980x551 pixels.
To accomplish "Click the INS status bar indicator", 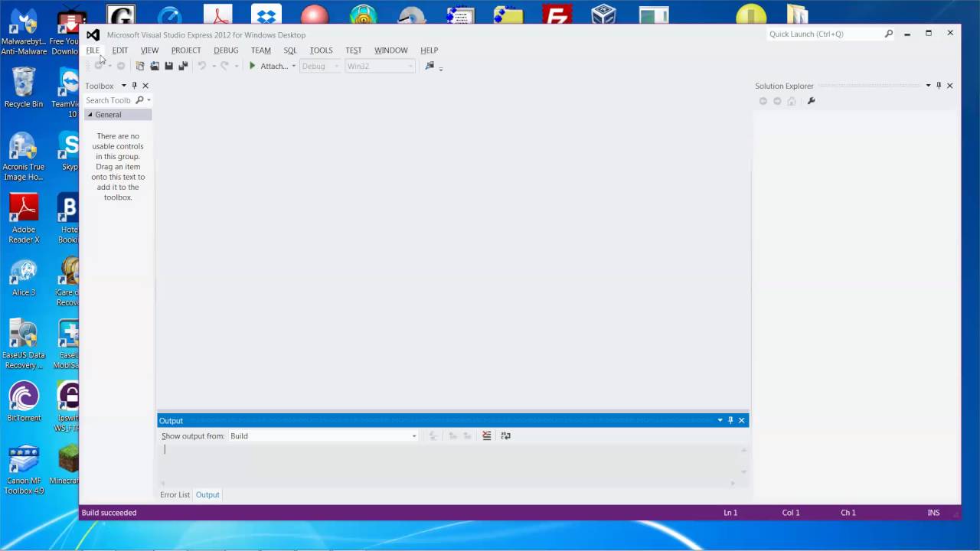I will pyautogui.click(x=933, y=513).
